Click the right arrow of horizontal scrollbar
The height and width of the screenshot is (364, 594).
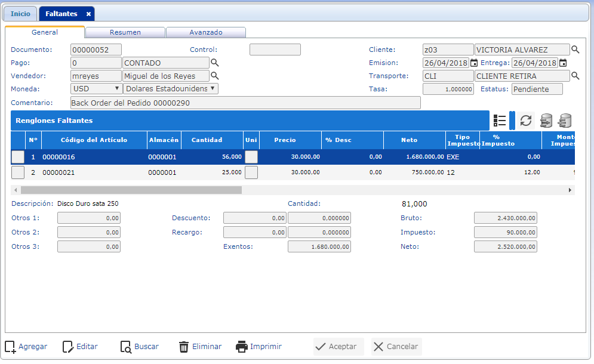[570, 190]
